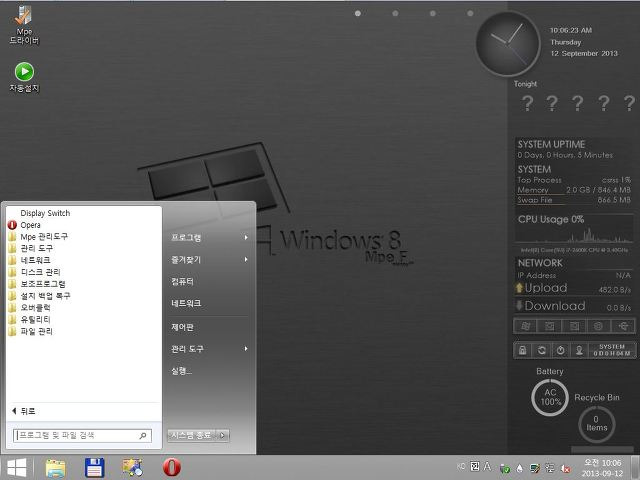This screenshot has height=480, width=640.
Task: Open the 설치 백업 복구 folder
Action: click(39, 296)
